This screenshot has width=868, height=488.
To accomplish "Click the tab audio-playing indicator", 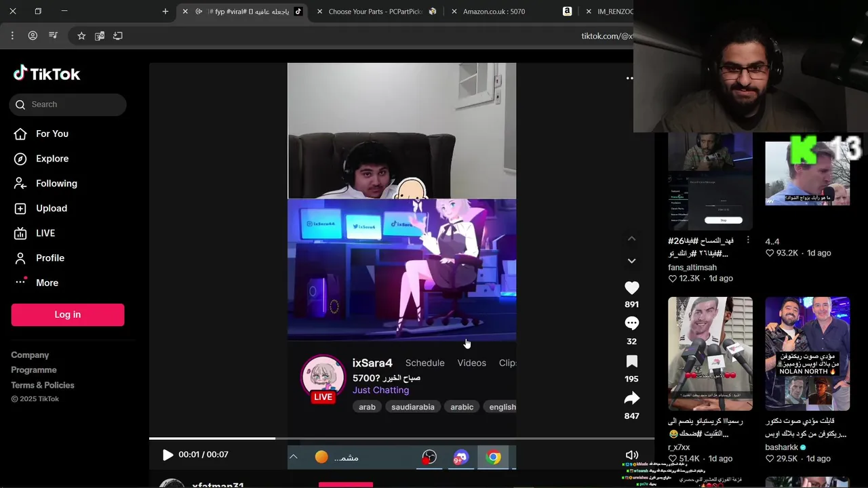I will pos(199,12).
